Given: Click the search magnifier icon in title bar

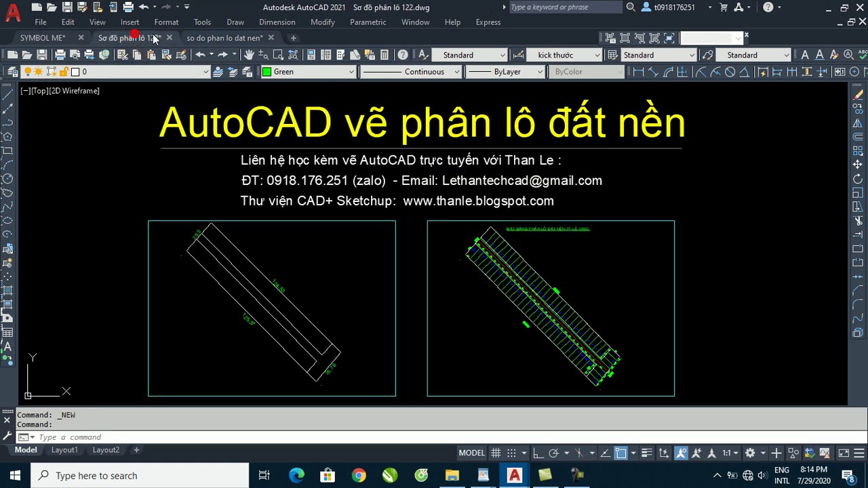Looking at the screenshot, I should 631,7.
